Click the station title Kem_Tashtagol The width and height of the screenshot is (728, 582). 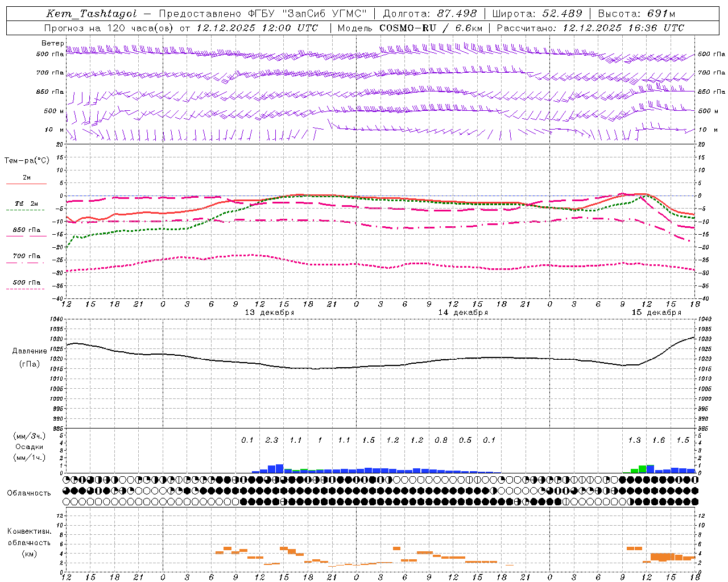pyautogui.click(x=91, y=14)
